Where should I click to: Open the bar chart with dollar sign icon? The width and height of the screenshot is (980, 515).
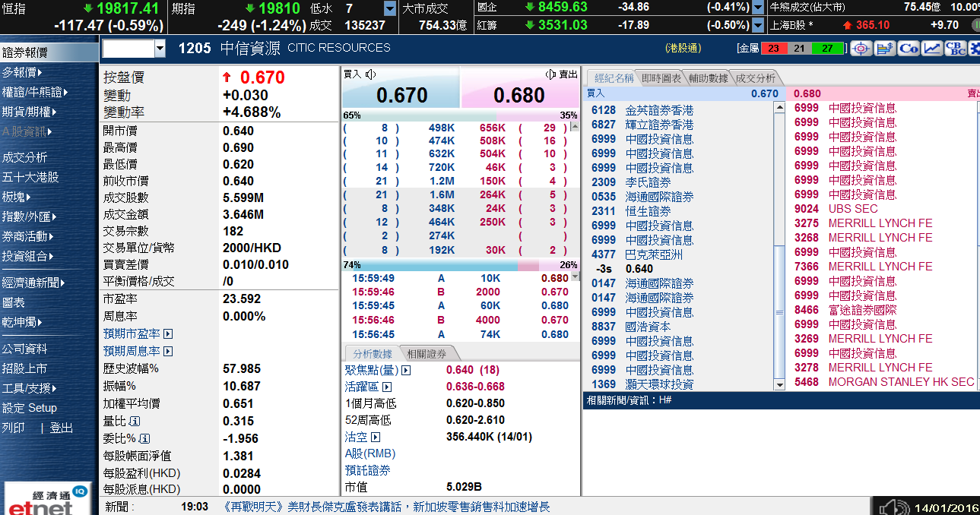pyautogui.click(x=884, y=49)
